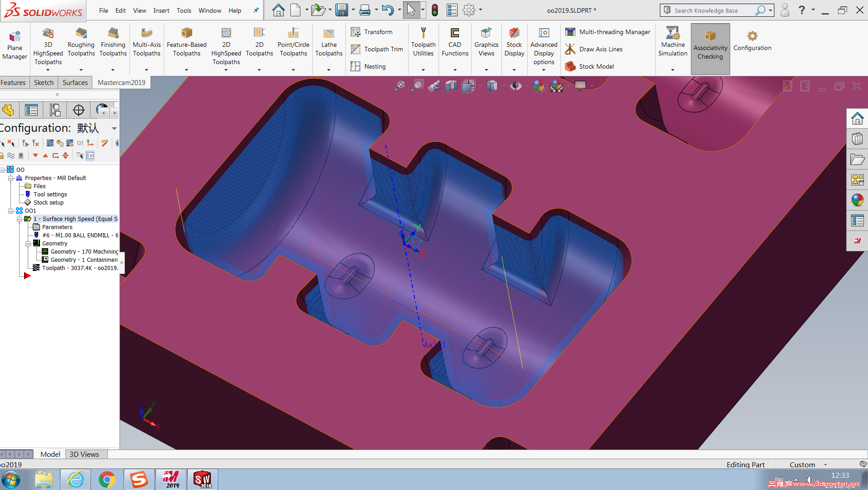Open the Window menu
868x490 pixels.
point(210,10)
